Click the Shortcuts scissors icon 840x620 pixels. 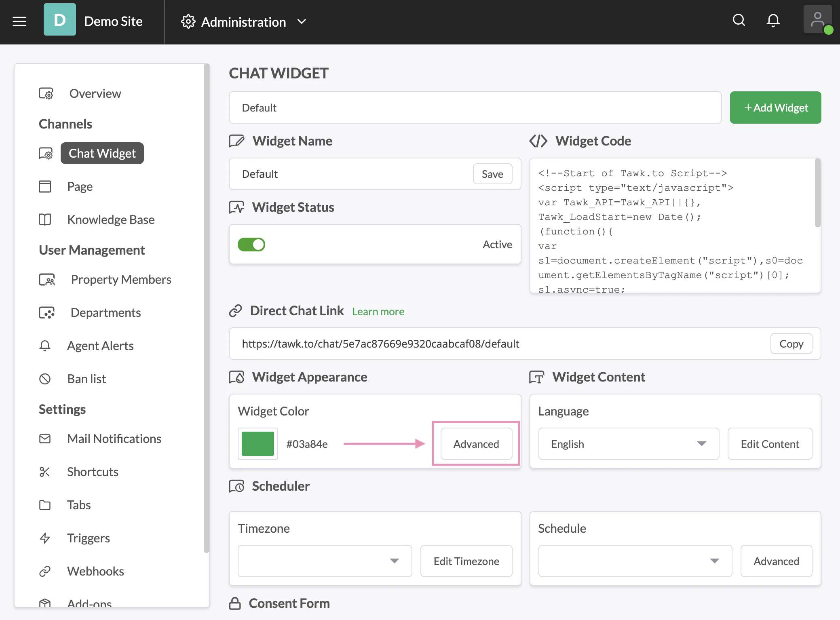tap(44, 472)
